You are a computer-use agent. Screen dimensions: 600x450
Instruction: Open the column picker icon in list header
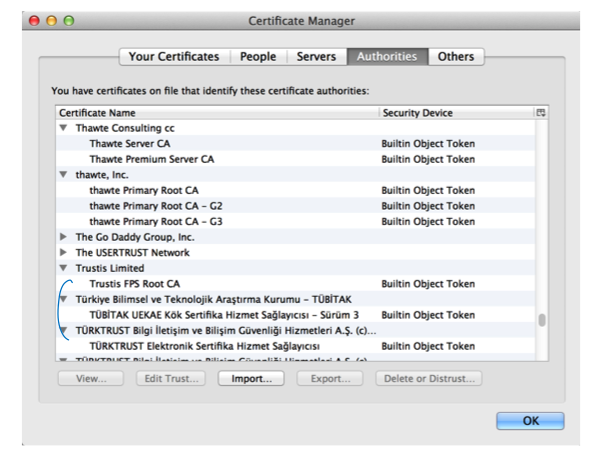point(541,112)
